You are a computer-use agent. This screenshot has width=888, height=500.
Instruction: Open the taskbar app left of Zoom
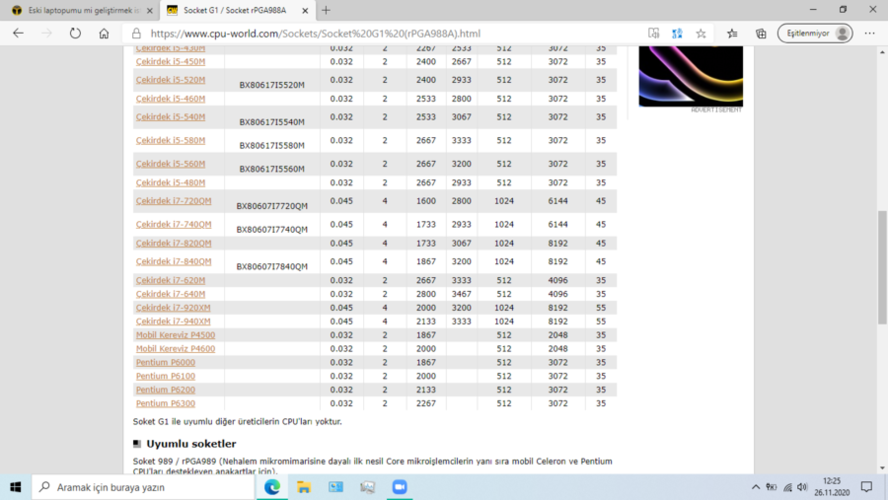tap(368, 487)
